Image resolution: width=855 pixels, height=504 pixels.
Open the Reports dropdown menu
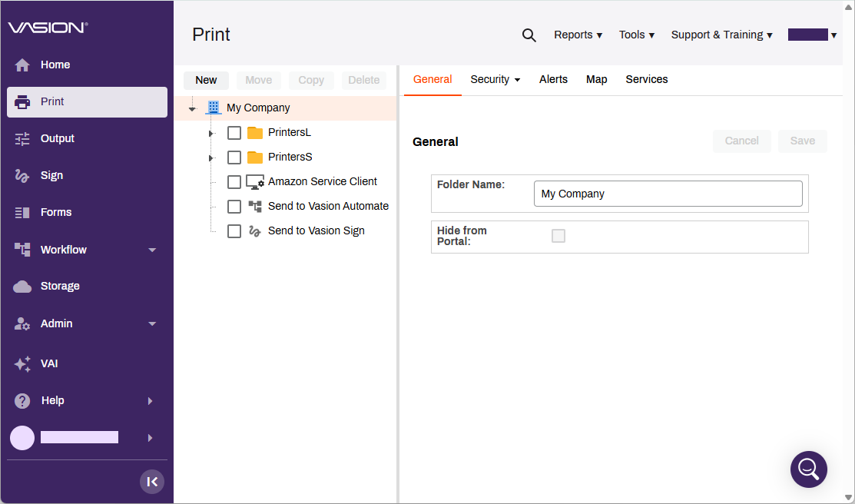click(578, 35)
